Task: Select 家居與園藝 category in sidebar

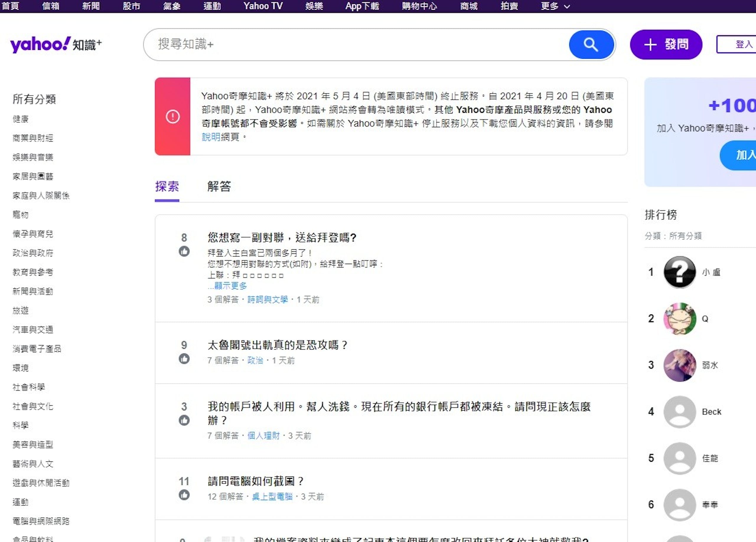Action: 33,176
